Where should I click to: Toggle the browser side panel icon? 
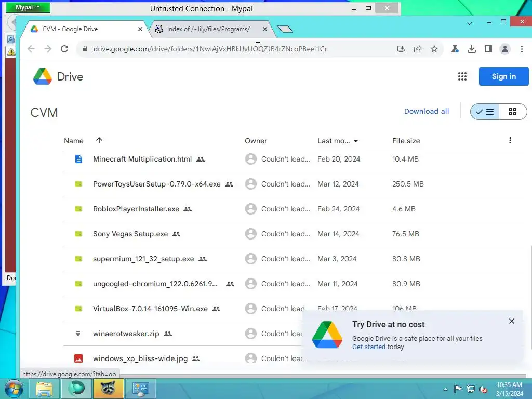pos(488,49)
